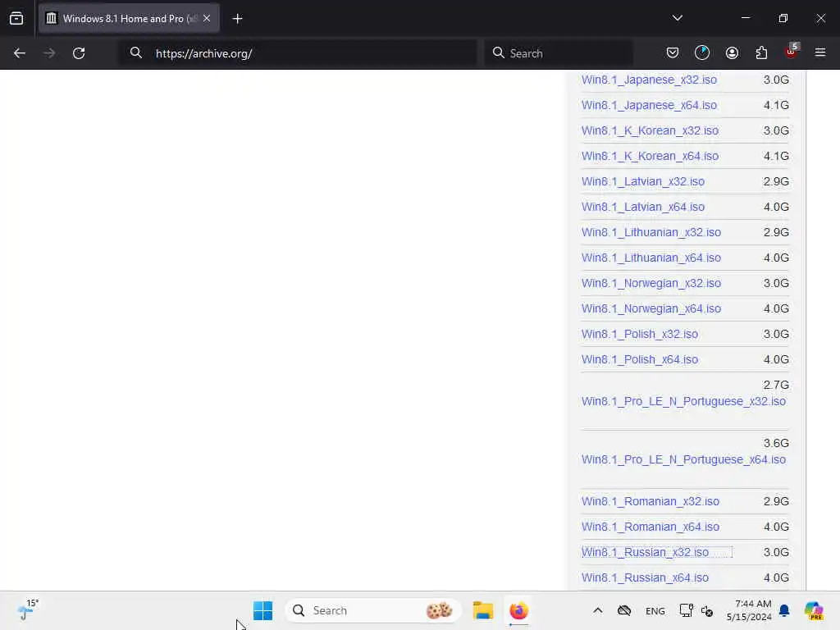This screenshot has height=630, width=840.
Task: Show hidden system tray icons
Action: pyautogui.click(x=598, y=610)
